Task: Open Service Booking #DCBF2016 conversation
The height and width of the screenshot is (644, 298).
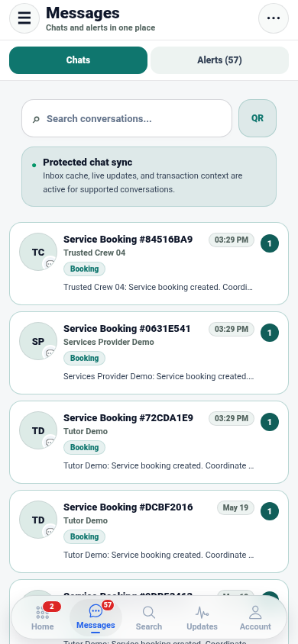Action: click(x=149, y=531)
